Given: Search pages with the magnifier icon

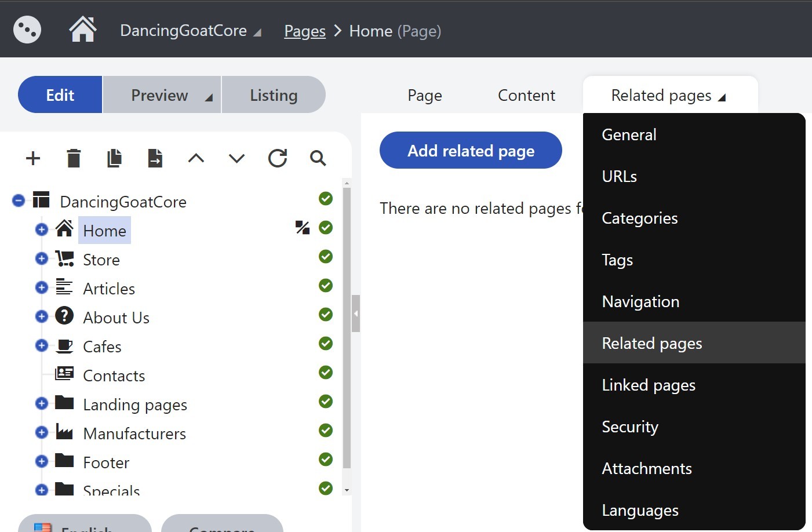Looking at the screenshot, I should [318, 158].
